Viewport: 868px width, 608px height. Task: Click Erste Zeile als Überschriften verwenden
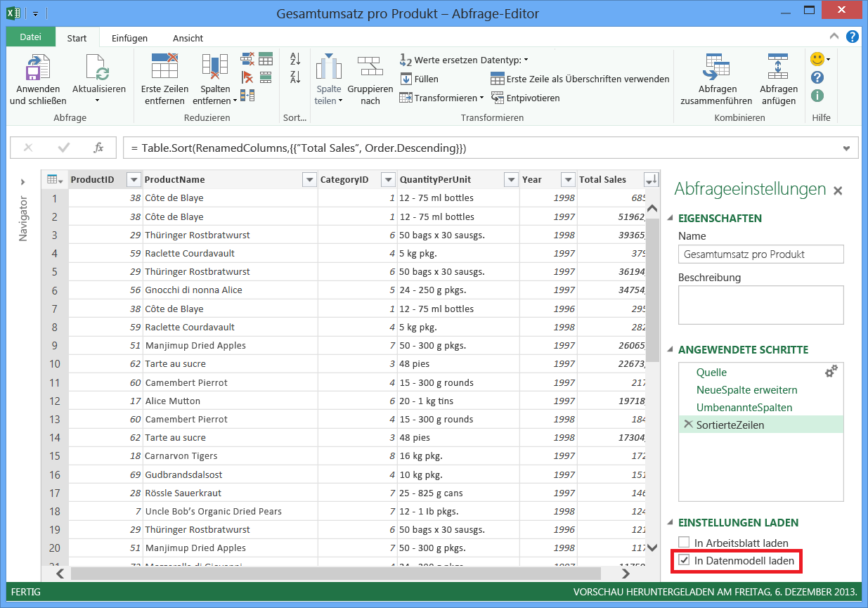coord(580,79)
